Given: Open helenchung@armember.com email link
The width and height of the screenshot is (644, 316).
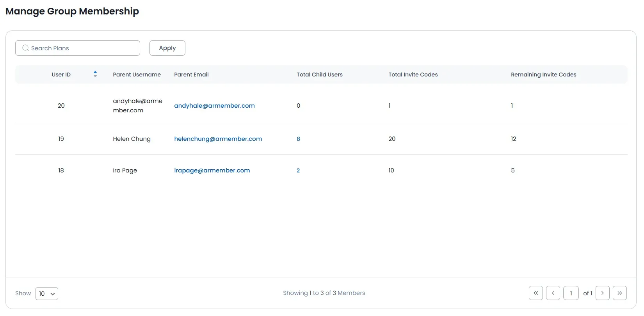Looking at the screenshot, I should (218, 139).
